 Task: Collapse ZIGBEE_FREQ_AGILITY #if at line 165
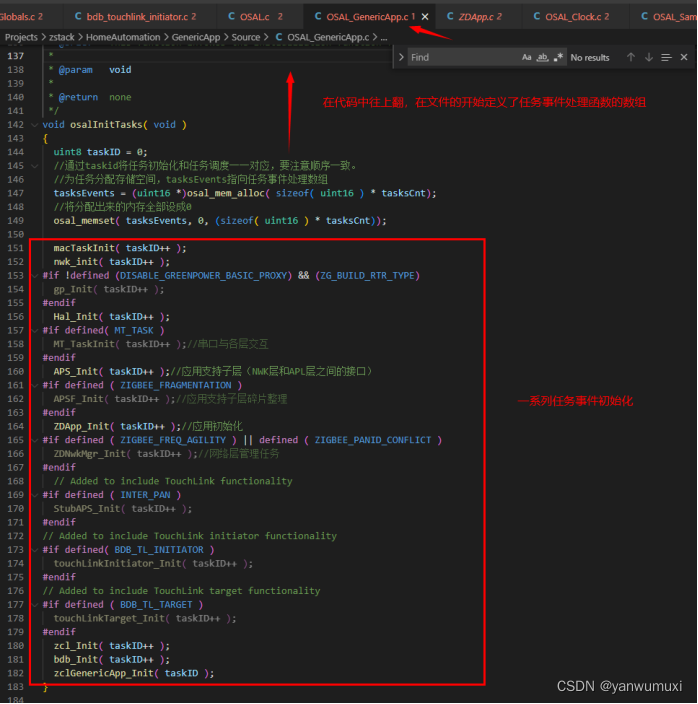(x=34, y=440)
